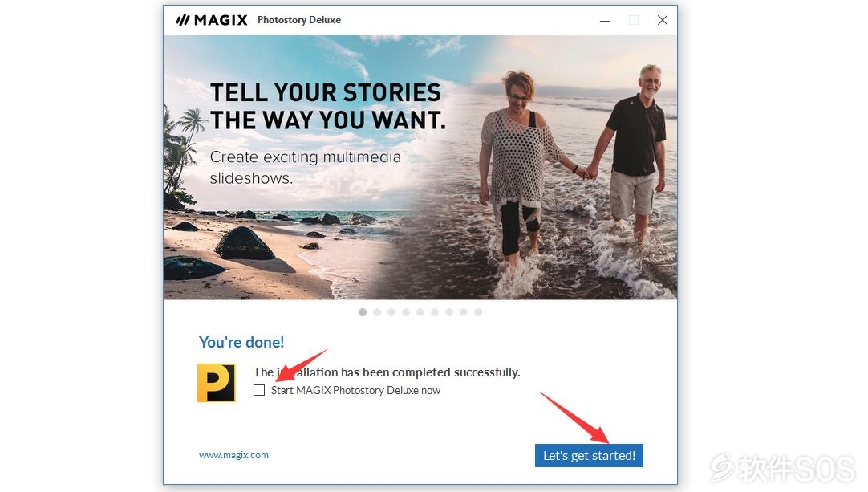This screenshot has height=492, width=868.
Task: Select the first slideshow pagination dot
Action: point(363,312)
